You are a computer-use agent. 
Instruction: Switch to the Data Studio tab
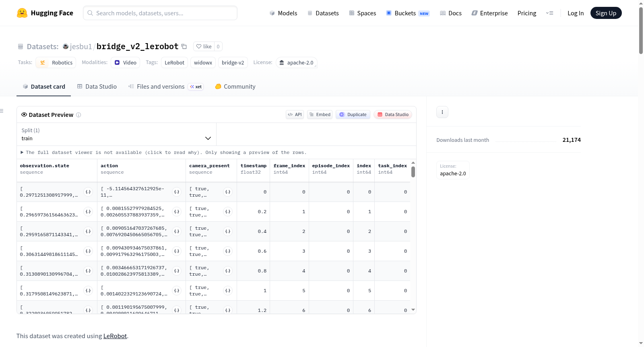pyautogui.click(x=97, y=87)
